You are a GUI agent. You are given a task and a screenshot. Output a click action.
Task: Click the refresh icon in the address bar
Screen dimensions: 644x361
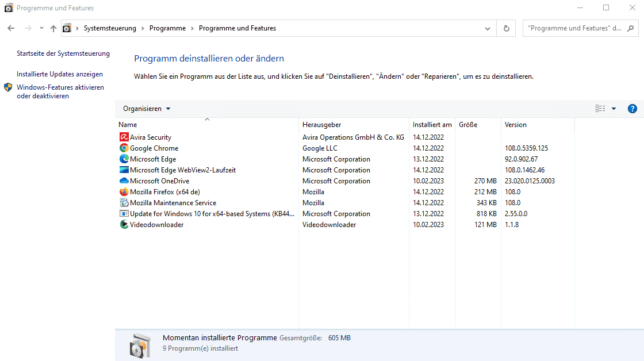coord(505,28)
